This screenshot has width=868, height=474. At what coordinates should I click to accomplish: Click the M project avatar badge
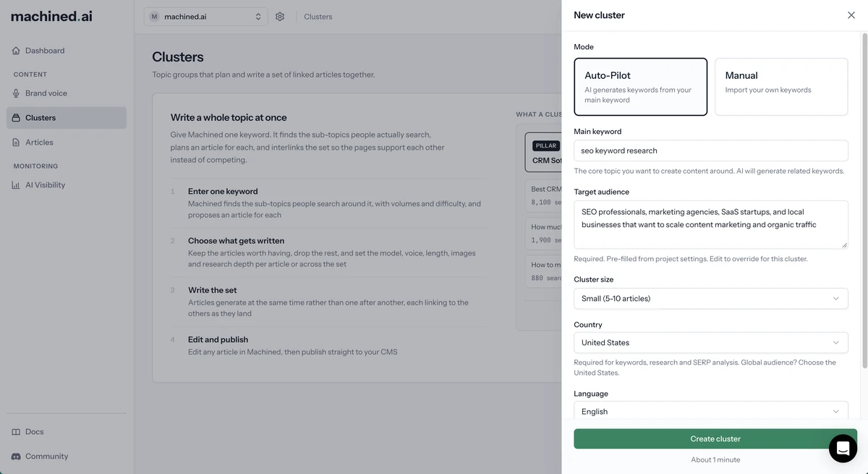154,17
